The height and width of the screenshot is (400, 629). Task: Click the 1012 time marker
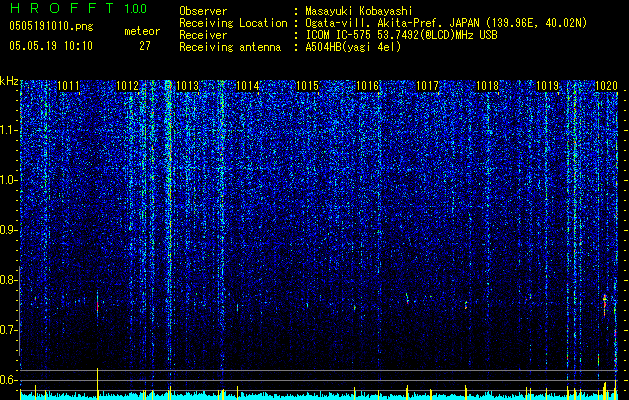(128, 86)
